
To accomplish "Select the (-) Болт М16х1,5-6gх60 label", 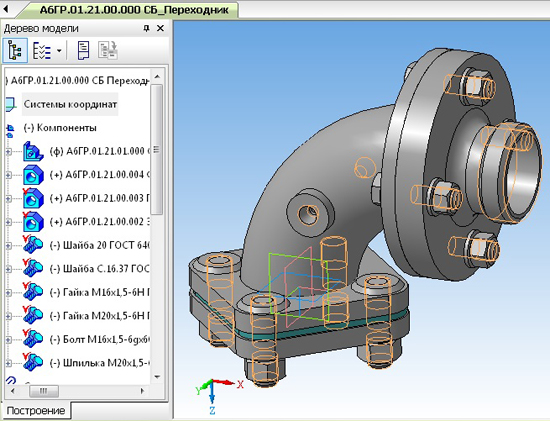I will click(x=100, y=339).
